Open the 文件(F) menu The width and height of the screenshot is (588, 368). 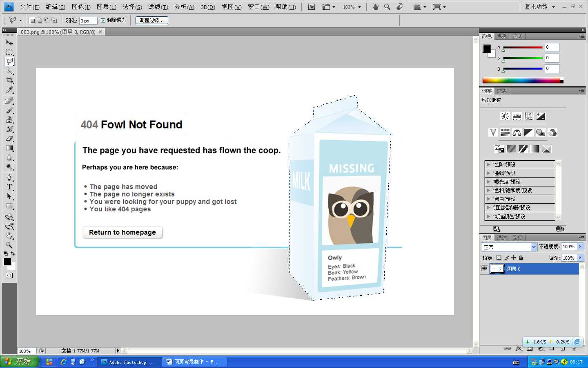click(30, 7)
